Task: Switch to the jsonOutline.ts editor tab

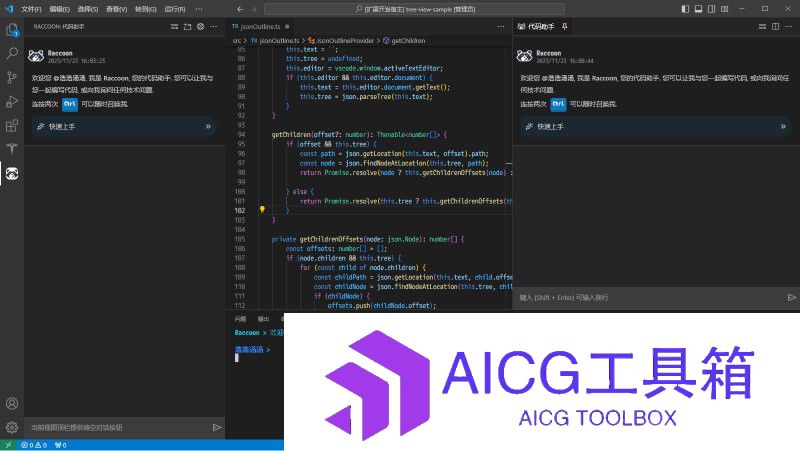Action: pyautogui.click(x=261, y=27)
